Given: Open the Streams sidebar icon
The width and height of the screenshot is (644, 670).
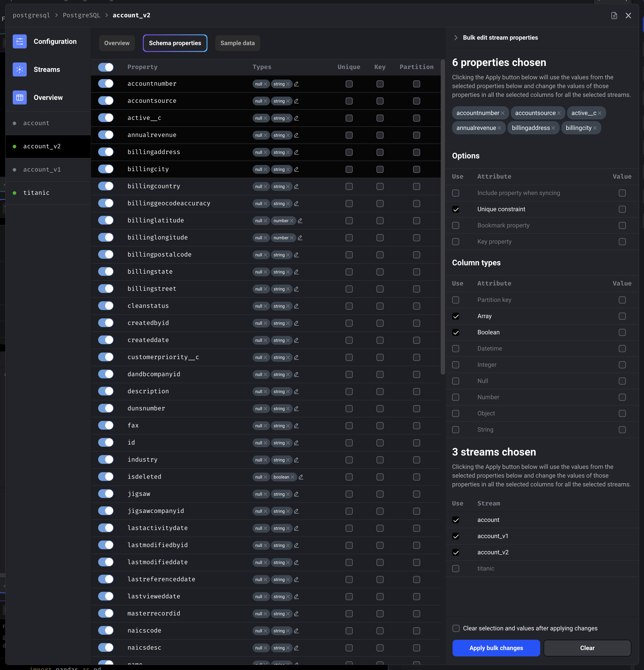Looking at the screenshot, I should tap(20, 69).
